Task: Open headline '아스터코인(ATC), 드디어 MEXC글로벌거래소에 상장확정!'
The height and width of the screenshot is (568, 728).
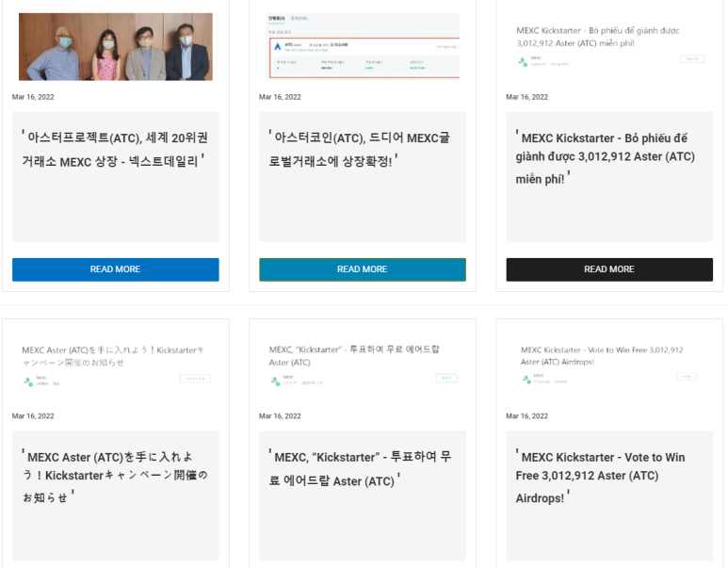Action: pyautogui.click(x=360, y=149)
